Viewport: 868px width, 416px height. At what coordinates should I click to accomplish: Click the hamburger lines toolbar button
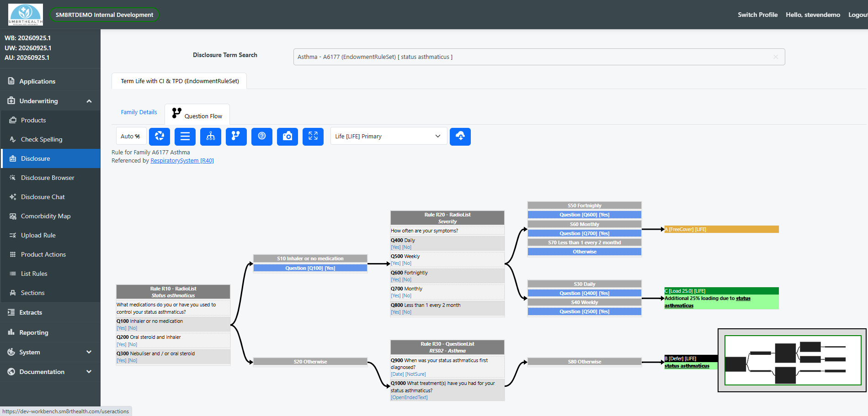tap(185, 137)
